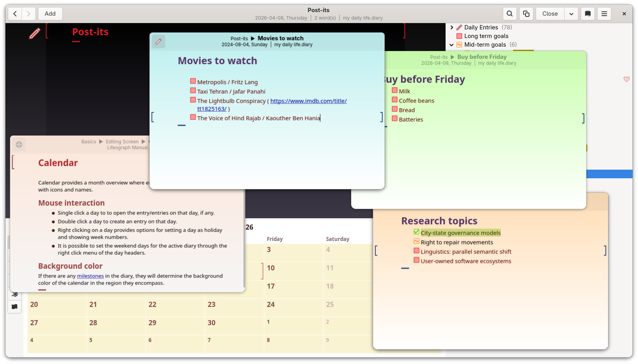Click the Add button in the header

pos(50,14)
